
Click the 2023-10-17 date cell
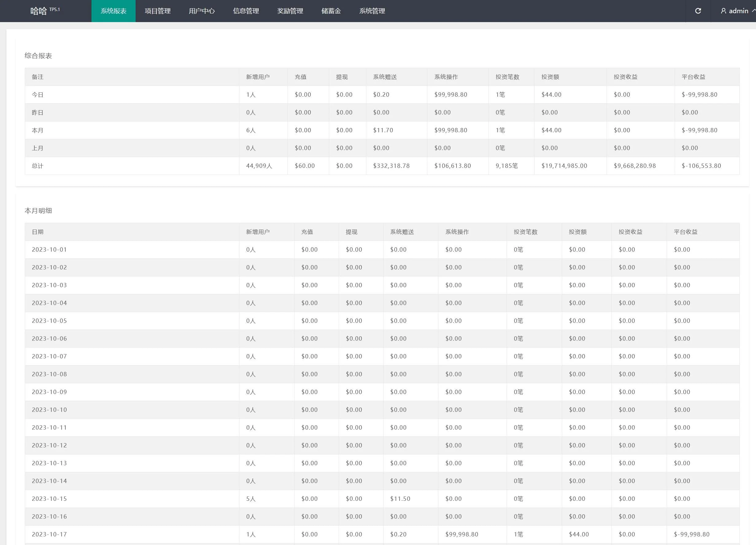49,534
